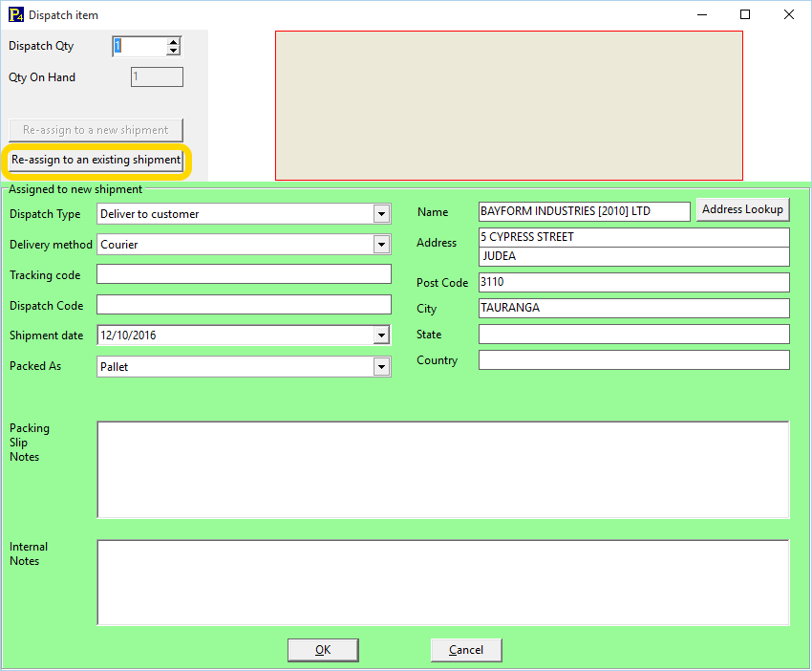Click the empty Country field
The image size is (812, 671).
(634, 360)
